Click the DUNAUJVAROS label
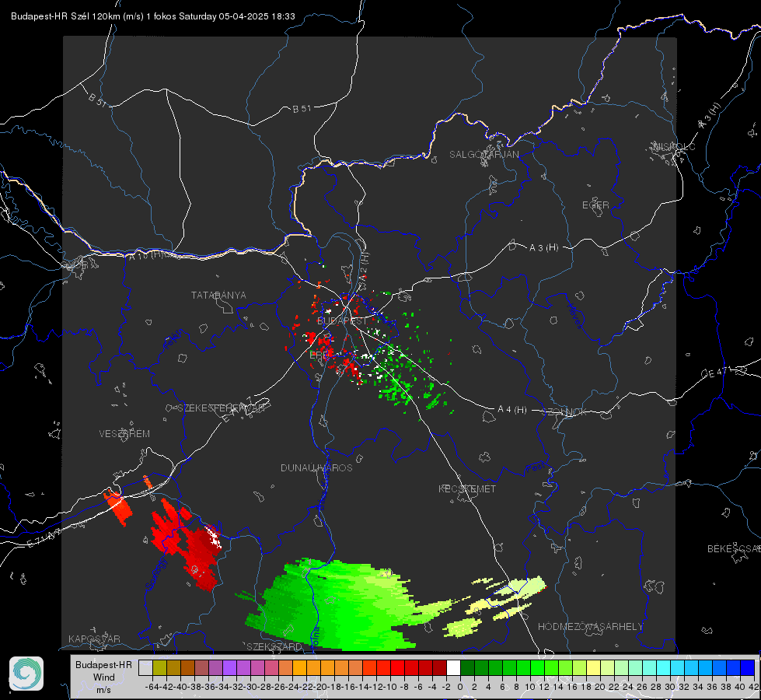Viewport: 761px width, 700px height. click(x=316, y=467)
